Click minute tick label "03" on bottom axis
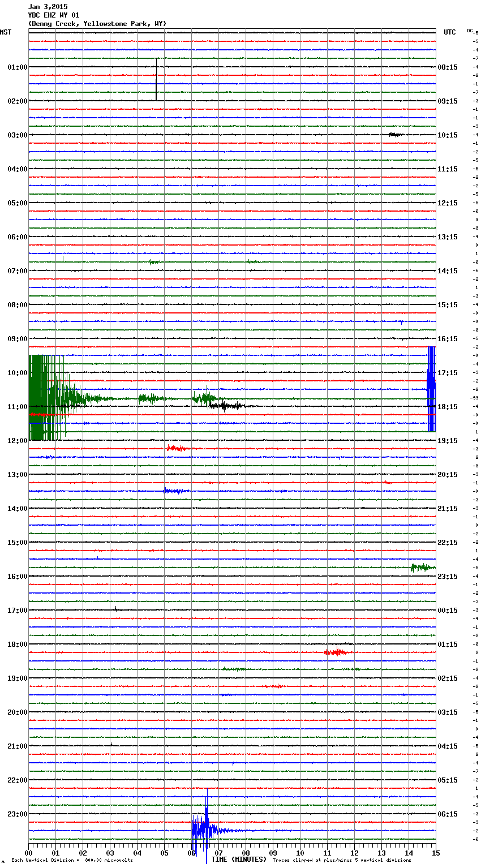 tap(110, 853)
